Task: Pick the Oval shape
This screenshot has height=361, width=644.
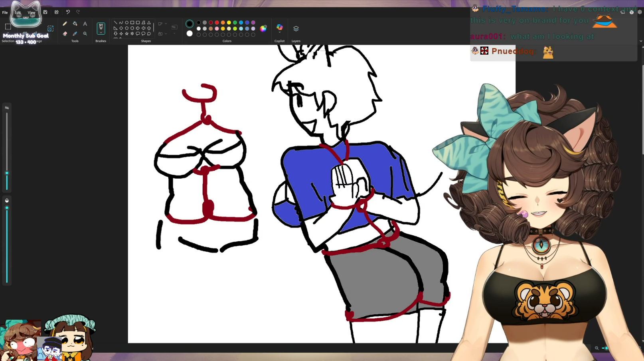Action: [126, 23]
